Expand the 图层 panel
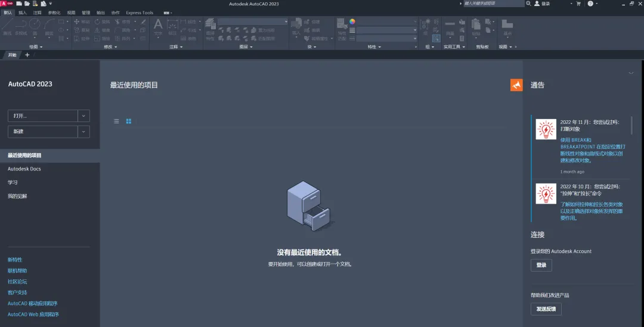 pos(246,47)
